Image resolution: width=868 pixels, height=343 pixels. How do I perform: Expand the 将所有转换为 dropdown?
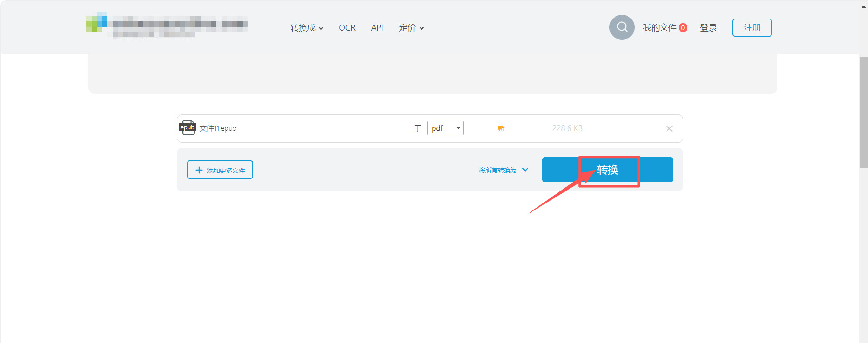click(504, 170)
